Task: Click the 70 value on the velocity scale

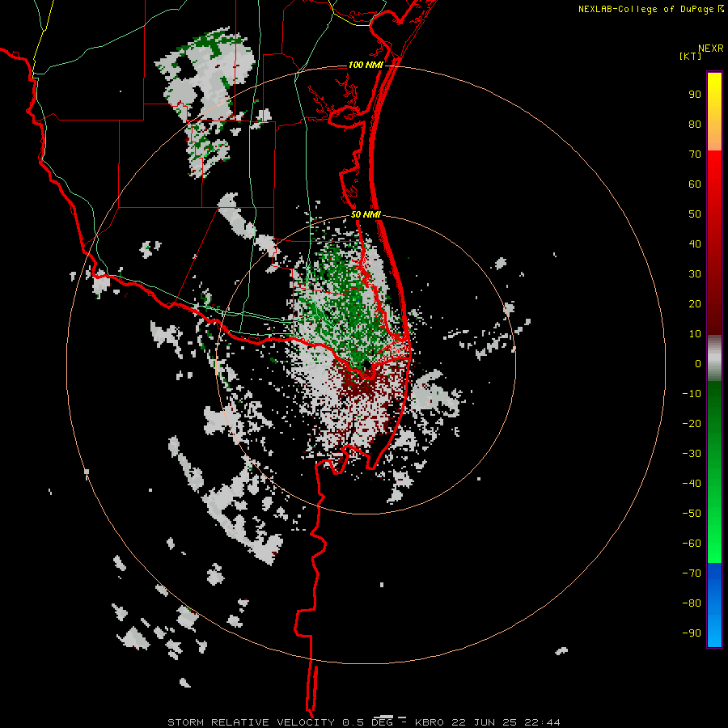Action: click(x=695, y=154)
